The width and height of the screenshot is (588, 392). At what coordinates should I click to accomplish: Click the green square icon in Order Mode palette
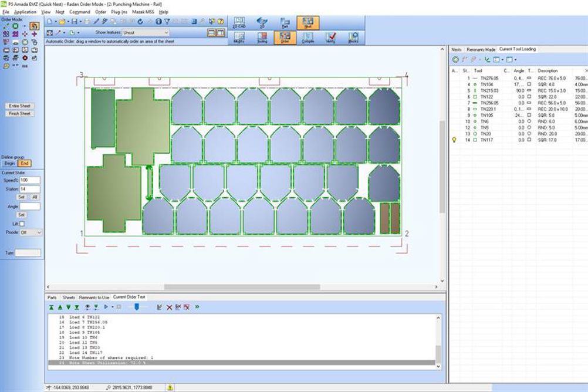coord(15,26)
